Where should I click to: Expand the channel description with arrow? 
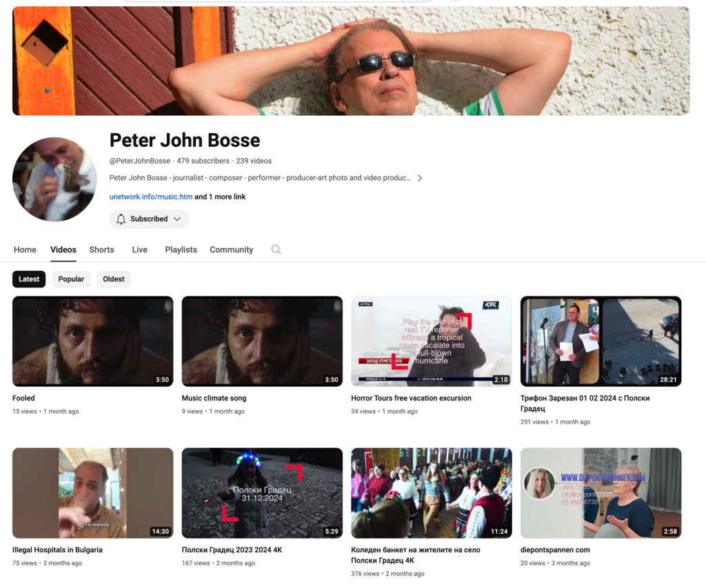pos(419,178)
